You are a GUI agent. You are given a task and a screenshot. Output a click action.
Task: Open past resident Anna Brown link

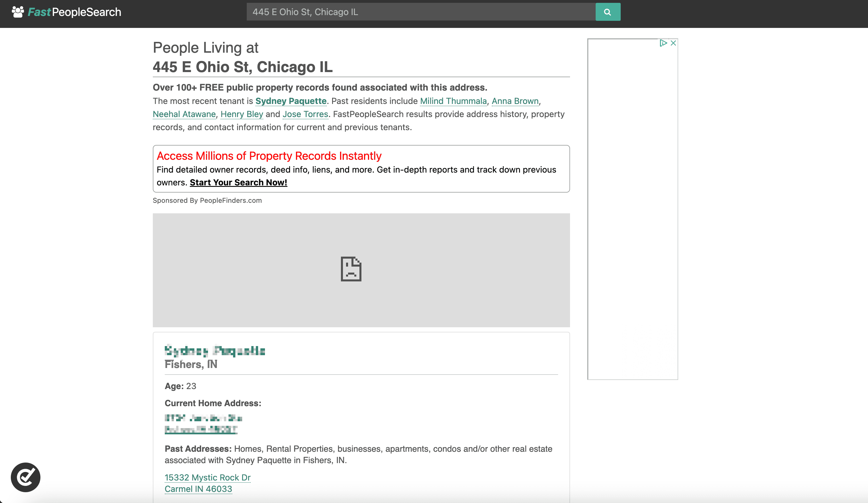coord(515,101)
